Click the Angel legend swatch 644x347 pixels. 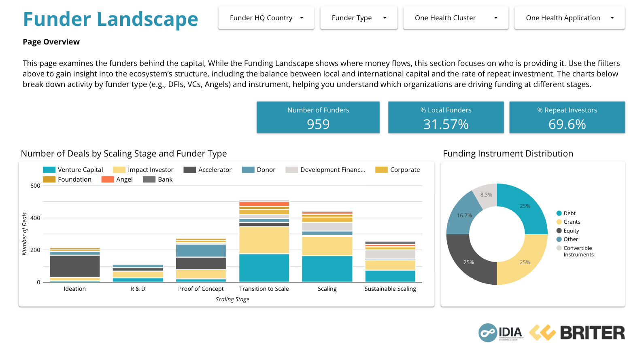point(108,180)
